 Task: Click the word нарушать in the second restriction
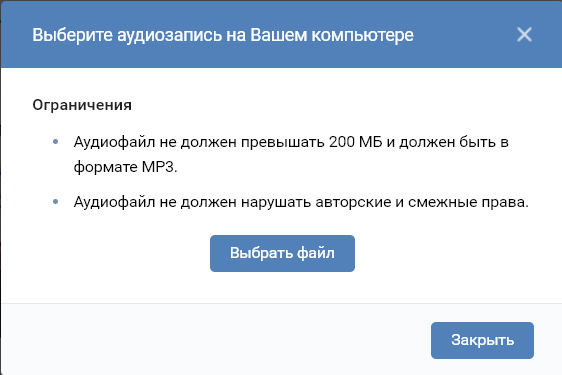click(276, 203)
